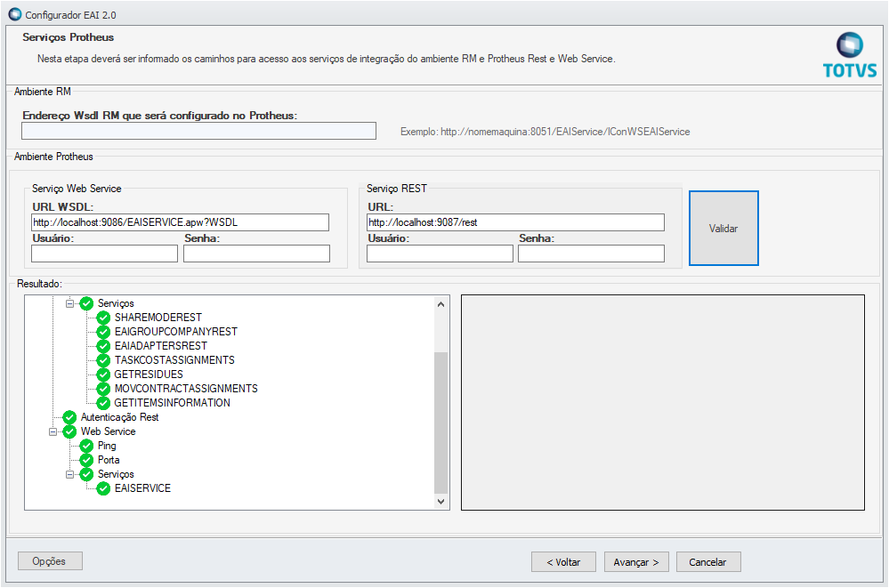Select the Ping tree item

pyautogui.click(x=107, y=446)
